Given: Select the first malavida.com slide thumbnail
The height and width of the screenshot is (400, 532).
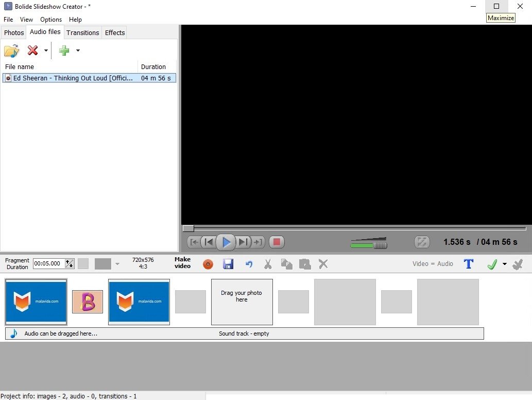Looking at the screenshot, I should tap(36, 302).
